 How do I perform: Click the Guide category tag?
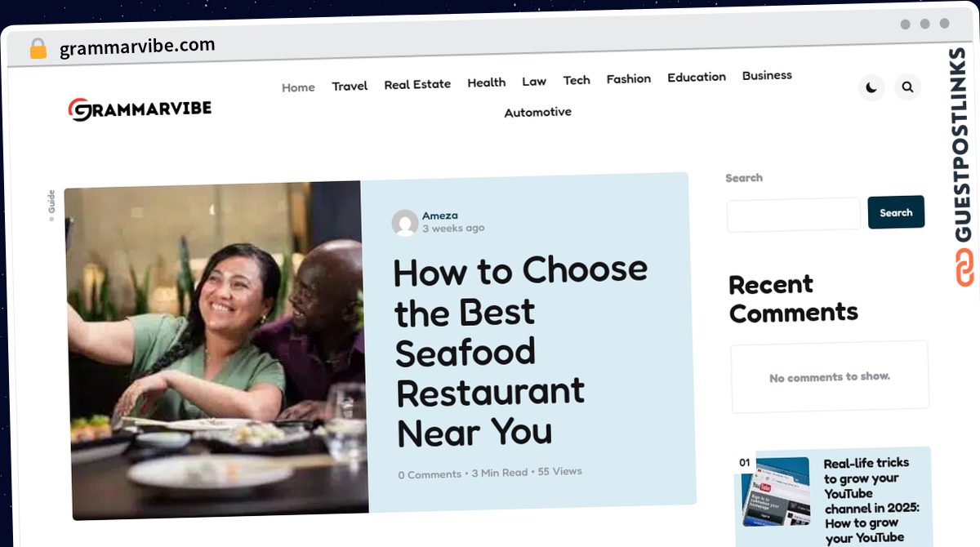(x=51, y=202)
